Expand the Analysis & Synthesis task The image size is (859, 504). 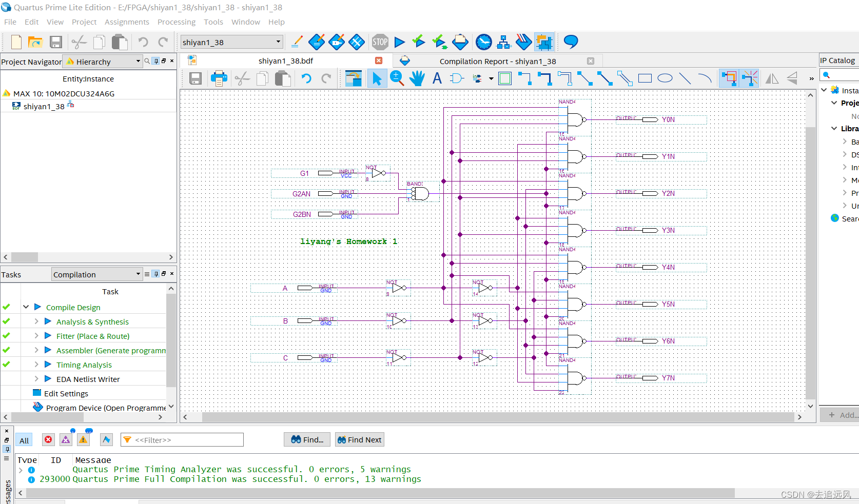pos(36,321)
